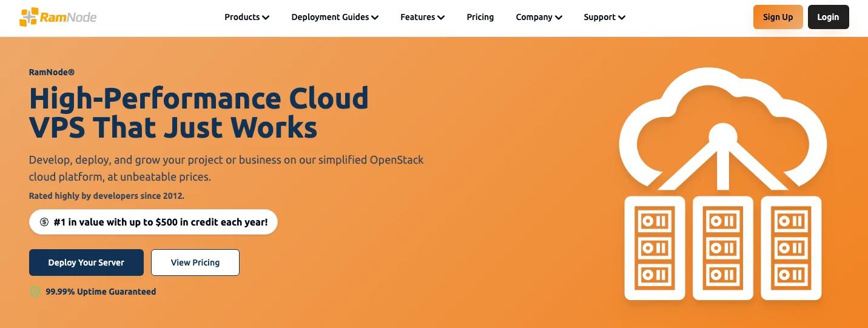This screenshot has height=328, width=868.
Task: Click the View Pricing button
Action: (x=195, y=263)
